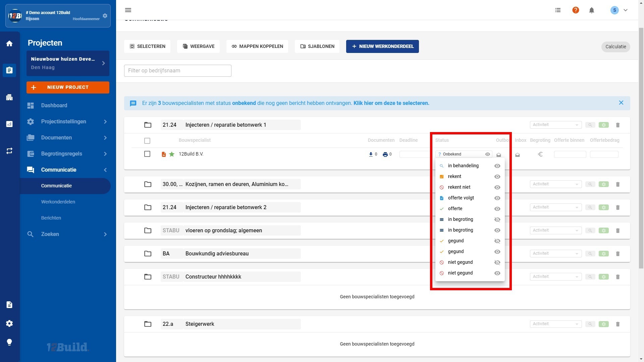The image size is (644, 362).
Task: Click the vertical page scrollbar
Action: click(x=641, y=147)
